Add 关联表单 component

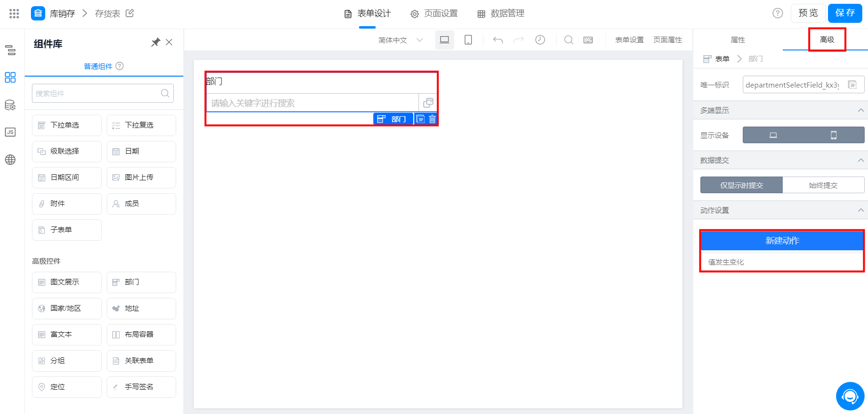pyautogui.click(x=141, y=361)
